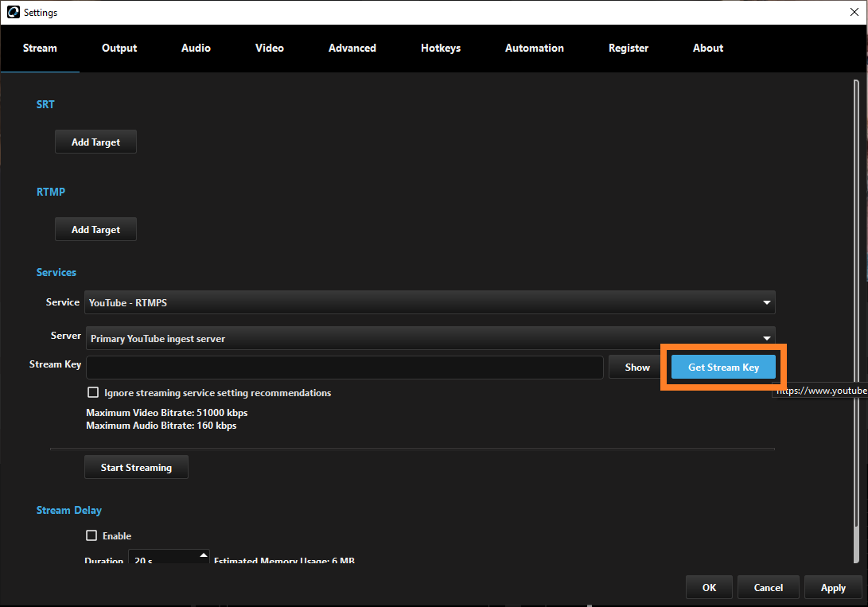The image size is (868, 607).
Task: Select the Hotkeys tab
Action: [441, 49]
